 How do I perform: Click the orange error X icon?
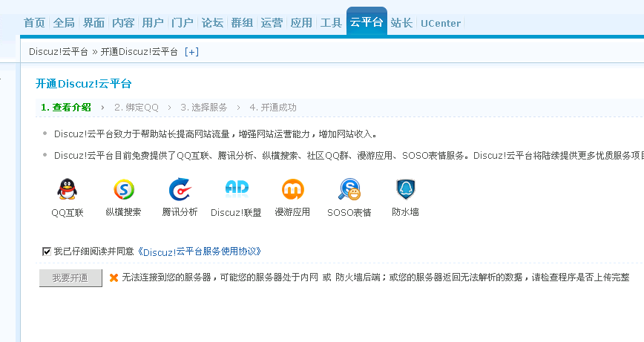[114, 278]
